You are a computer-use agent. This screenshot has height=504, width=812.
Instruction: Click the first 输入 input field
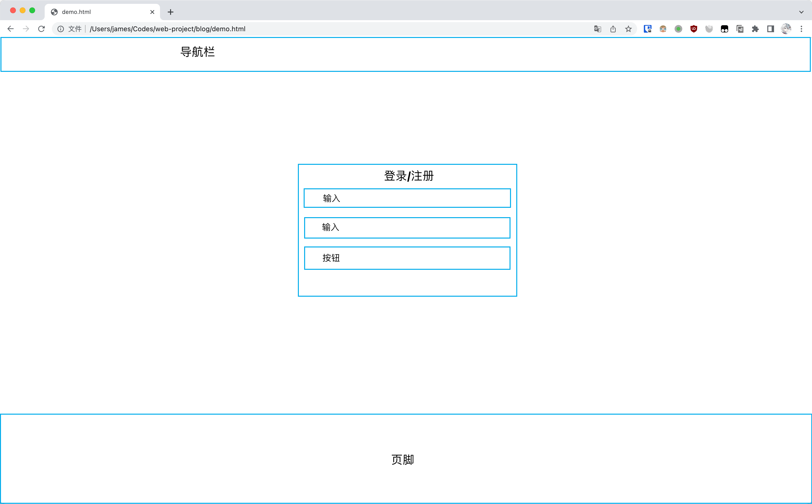407,198
